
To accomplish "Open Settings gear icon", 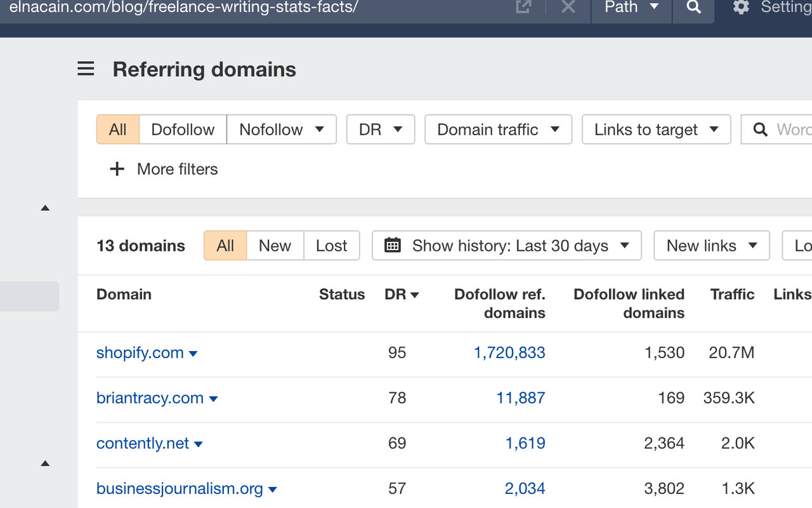I will click(741, 7).
